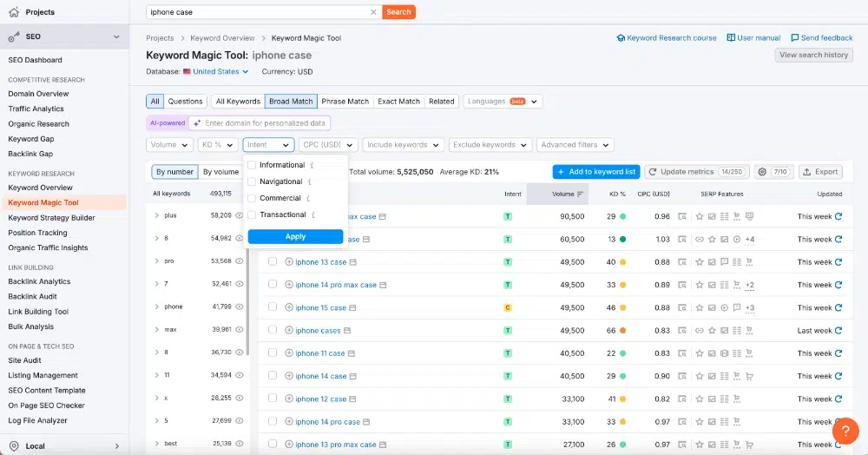Click +3 more SERP features for iphone 15 case
868x455 pixels.
750,307
